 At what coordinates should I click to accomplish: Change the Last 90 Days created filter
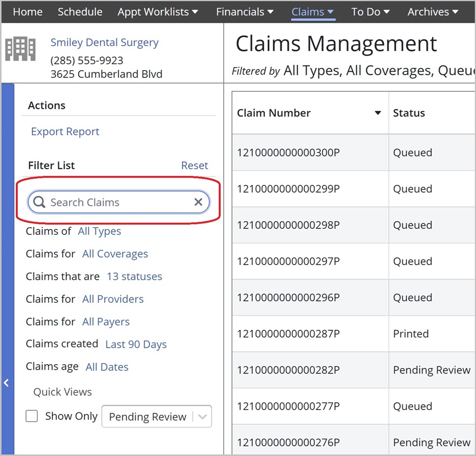click(136, 344)
